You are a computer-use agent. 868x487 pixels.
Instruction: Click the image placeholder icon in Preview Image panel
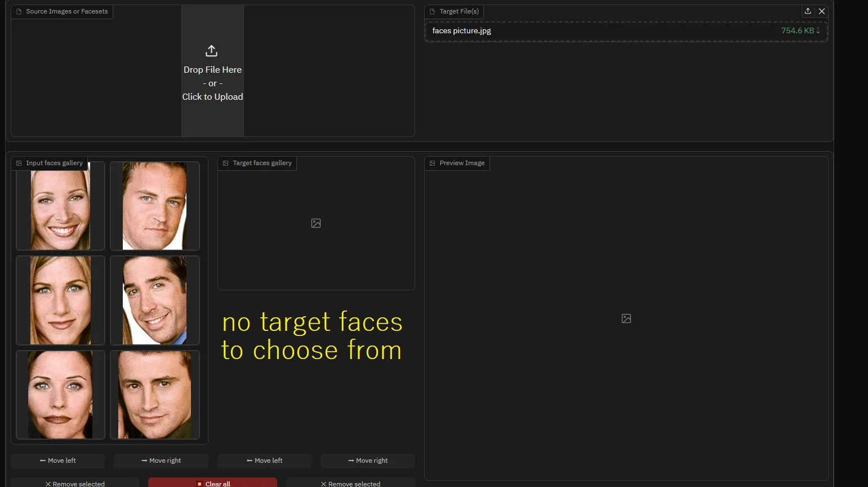point(626,318)
